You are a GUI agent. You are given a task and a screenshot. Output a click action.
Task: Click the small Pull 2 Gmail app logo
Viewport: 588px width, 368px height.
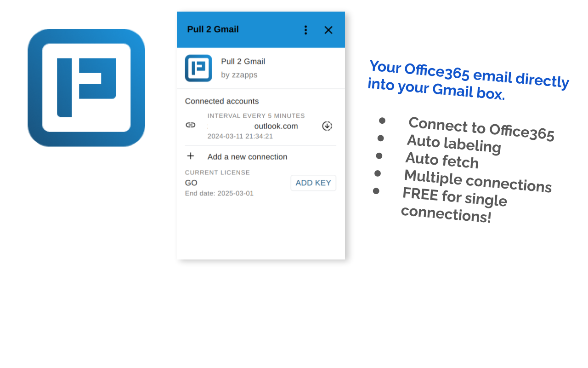pos(198,68)
